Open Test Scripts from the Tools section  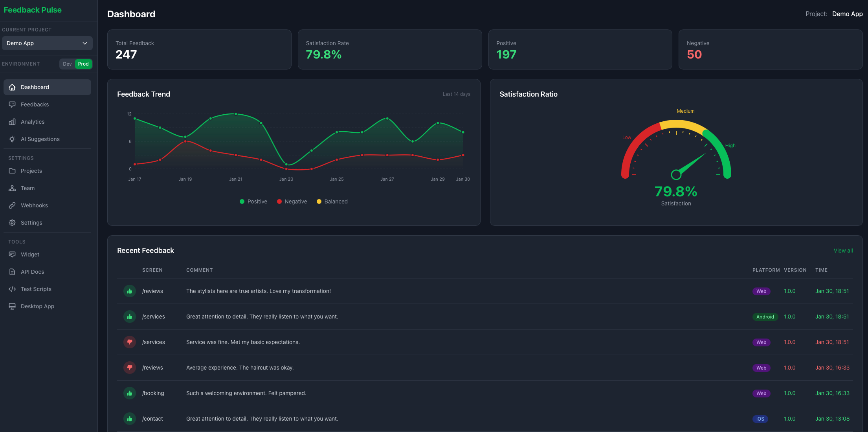point(36,289)
